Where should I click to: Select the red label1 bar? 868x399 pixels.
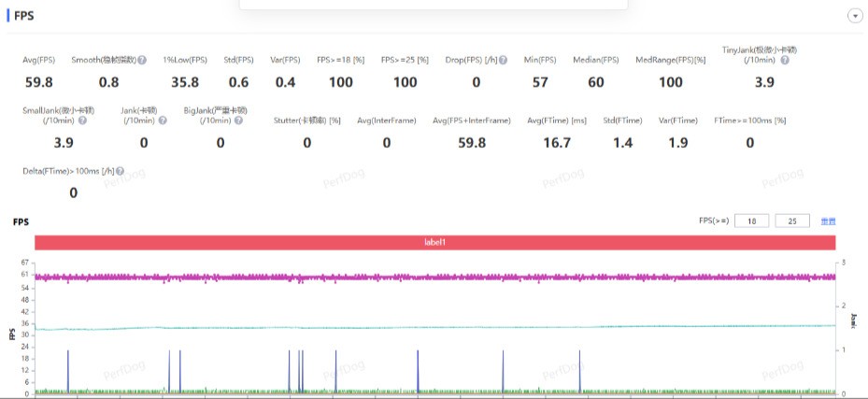coord(434,242)
